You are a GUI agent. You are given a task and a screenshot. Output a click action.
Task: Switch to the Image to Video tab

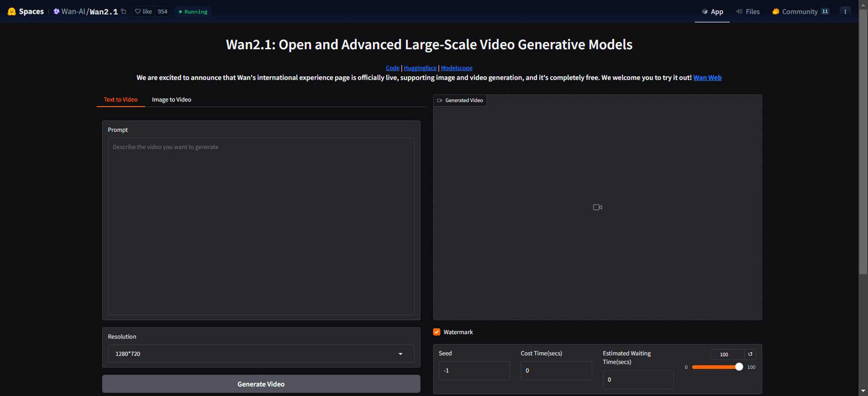(171, 100)
